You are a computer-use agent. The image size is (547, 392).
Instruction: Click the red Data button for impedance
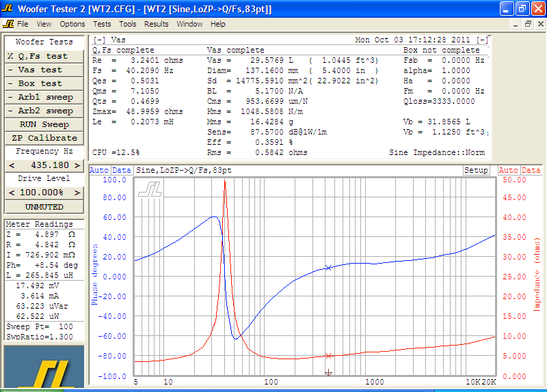[531, 170]
